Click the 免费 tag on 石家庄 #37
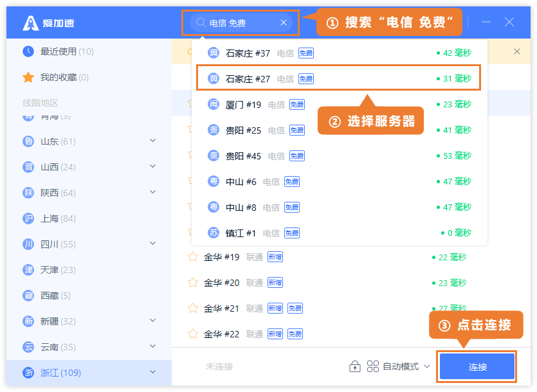The height and width of the screenshot is (392, 537). point(306,53)
